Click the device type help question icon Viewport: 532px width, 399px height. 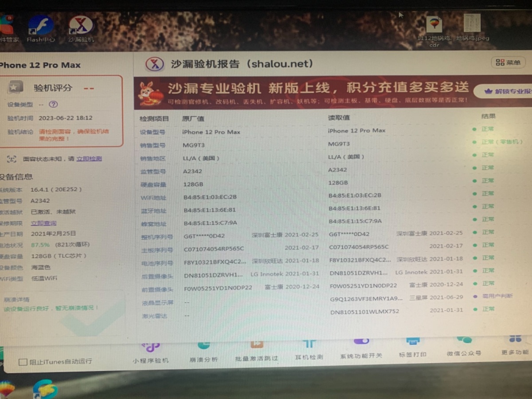coord(53,105)
